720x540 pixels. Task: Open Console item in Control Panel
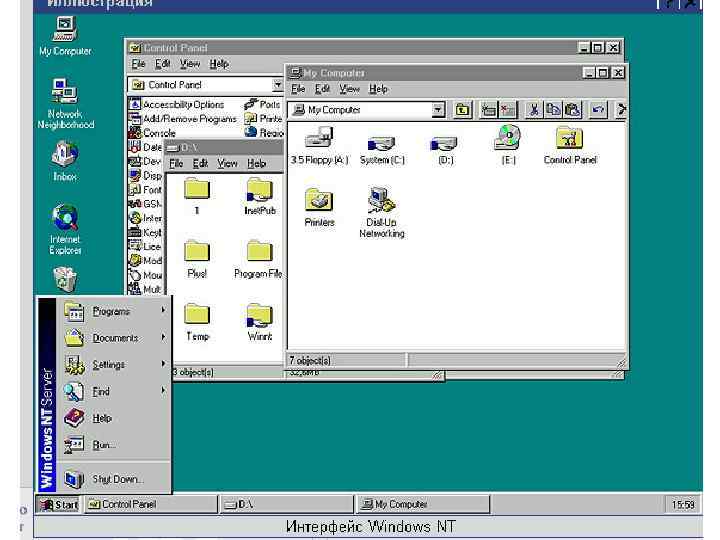click(152, 133)
